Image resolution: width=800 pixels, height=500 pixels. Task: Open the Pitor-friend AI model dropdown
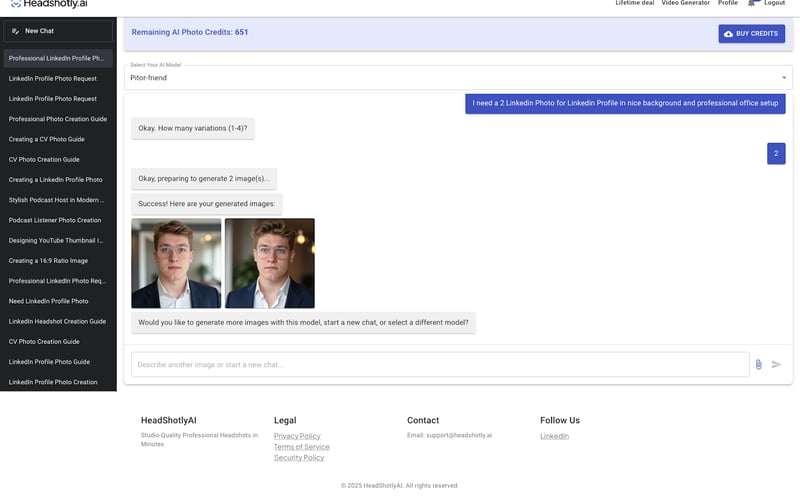(x=458, y=78)
